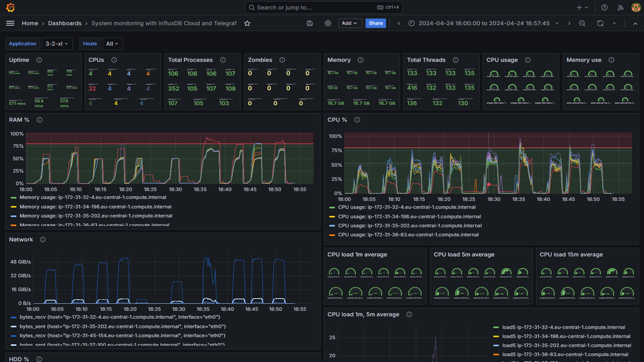
Task: Zoom out the time range with magnifier icon
Action: click(582, 23)
